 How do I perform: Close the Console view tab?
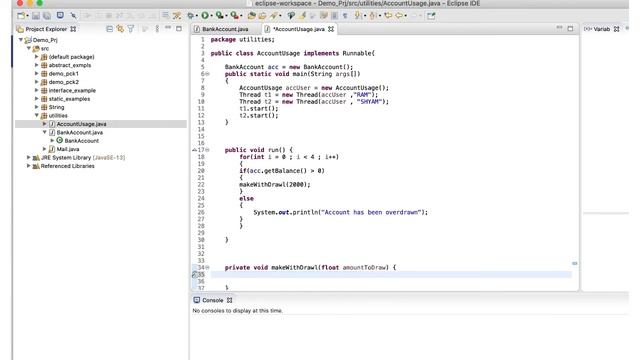(229, 300)
